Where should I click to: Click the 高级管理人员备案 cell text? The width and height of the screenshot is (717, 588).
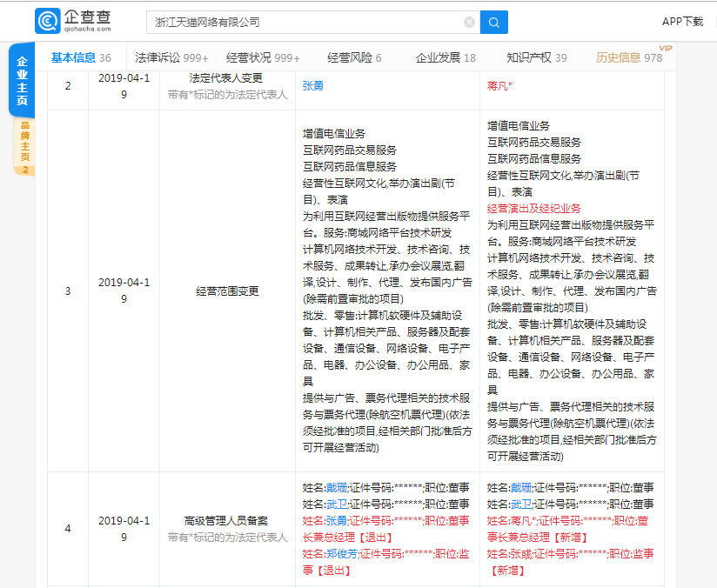[226, 521]
